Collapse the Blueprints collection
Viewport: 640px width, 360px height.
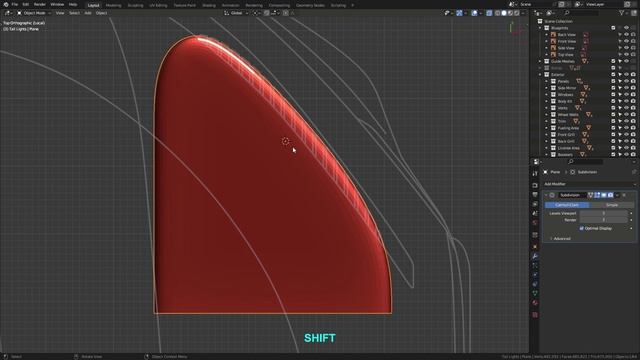tap(540, 28)
